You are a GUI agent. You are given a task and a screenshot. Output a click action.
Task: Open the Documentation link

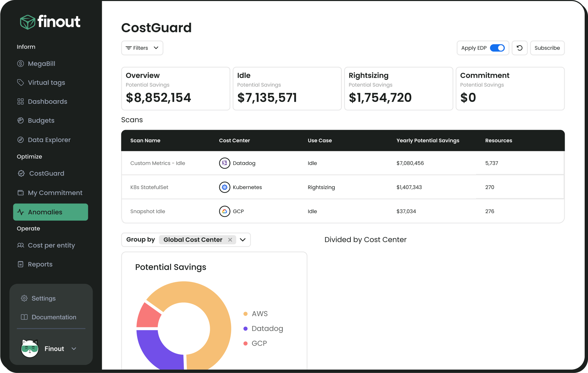click(54, 317)
